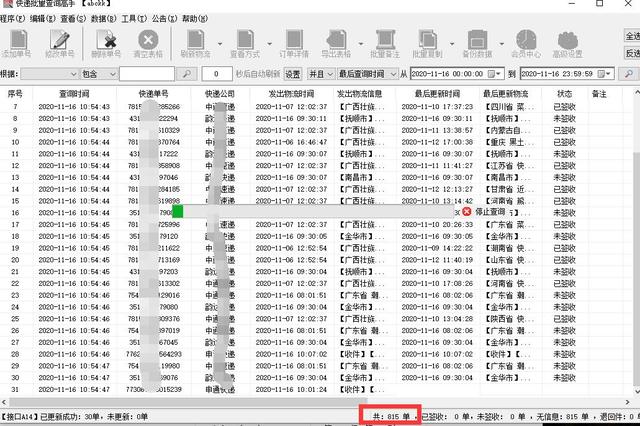Click the 修改单号 pencil icon
Image resolution: width=640 pixels, height=426 pixels.
coord(60,40)
